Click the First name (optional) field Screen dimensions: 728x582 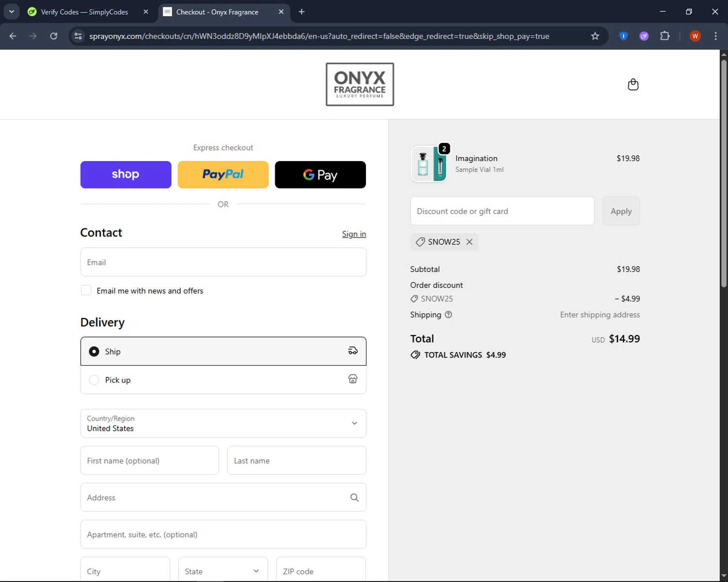[149, 460]
